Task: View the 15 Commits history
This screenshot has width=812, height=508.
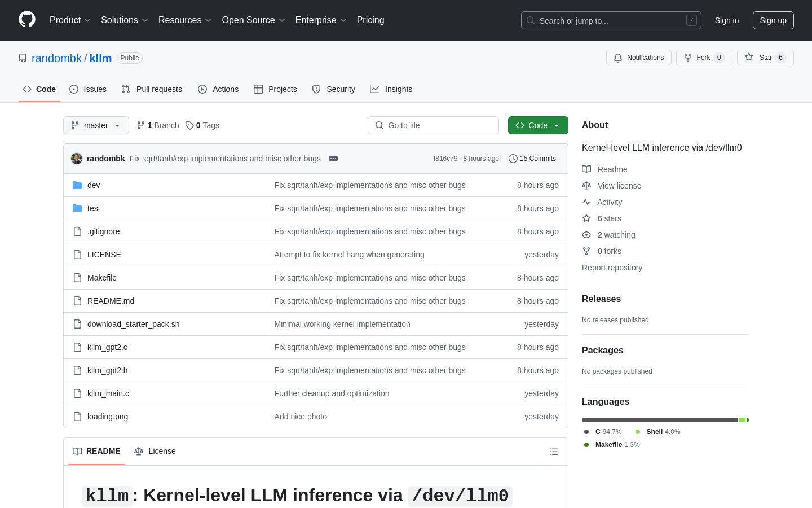Action: (532, 159)
